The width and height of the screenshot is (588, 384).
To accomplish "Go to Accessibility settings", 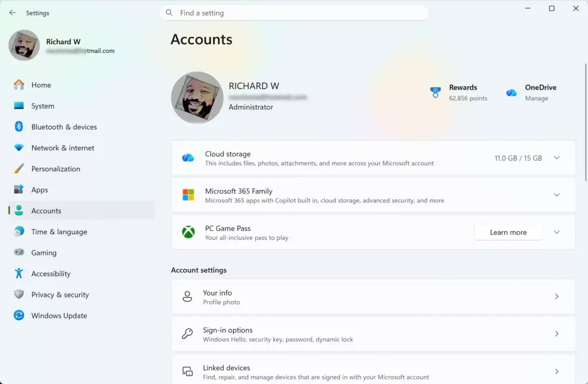I will (x=82, y=274).
